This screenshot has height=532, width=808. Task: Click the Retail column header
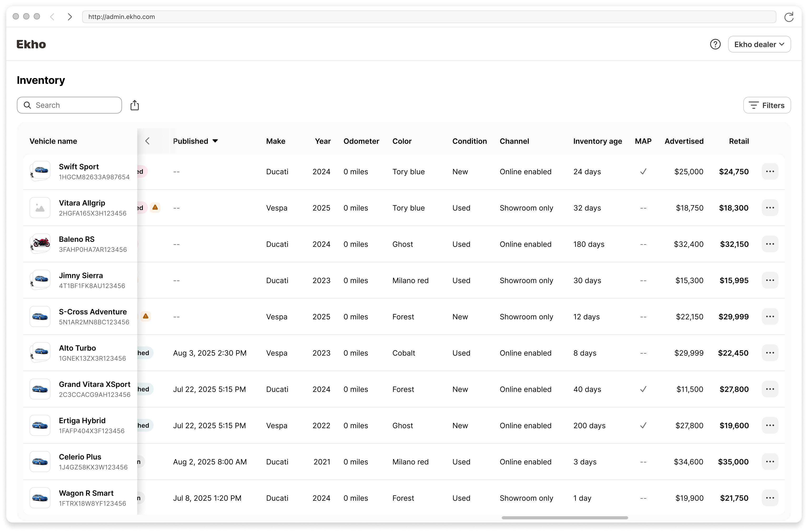pyautogui.click(x=738, y=141)
